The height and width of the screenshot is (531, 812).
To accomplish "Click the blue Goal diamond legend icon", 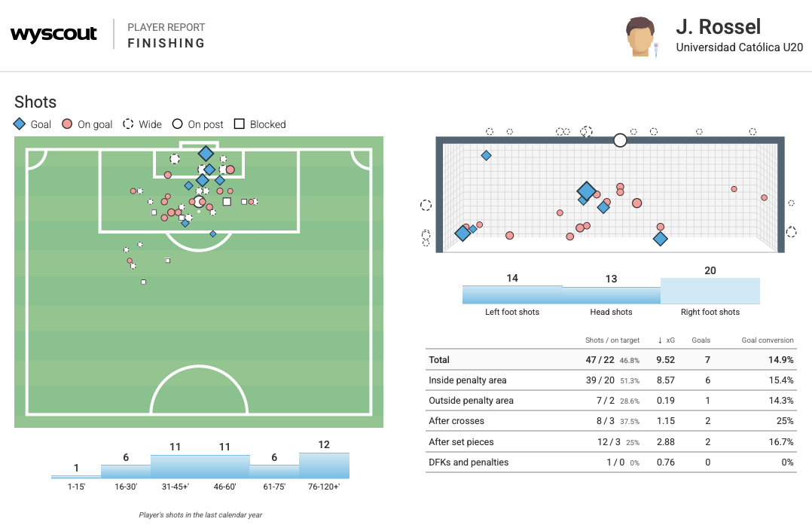I will tap(20, 124).
